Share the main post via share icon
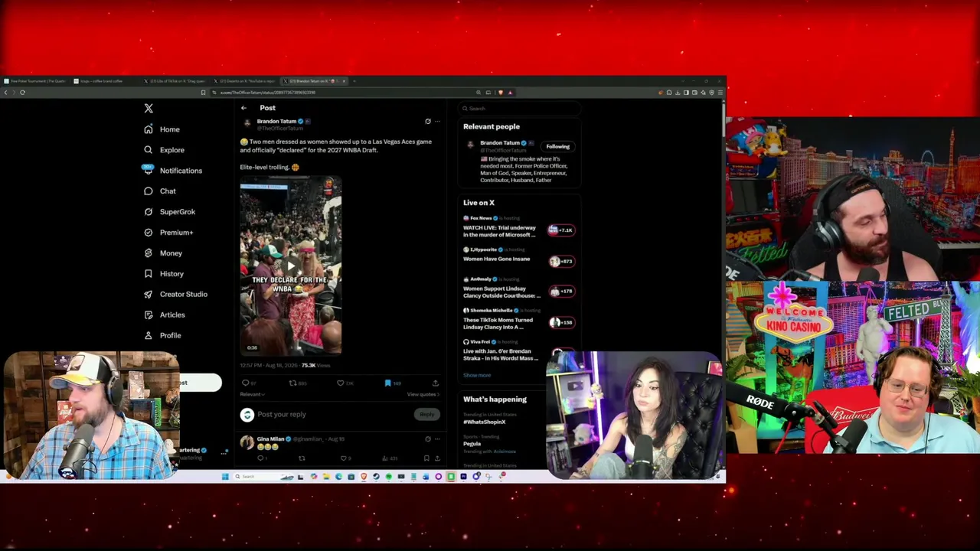 pos(436,383)
